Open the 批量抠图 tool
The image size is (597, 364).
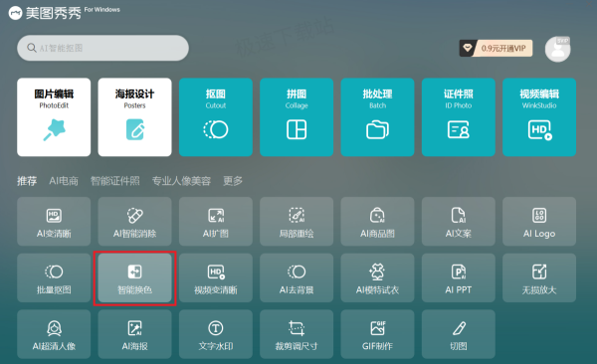click(54, 277)
